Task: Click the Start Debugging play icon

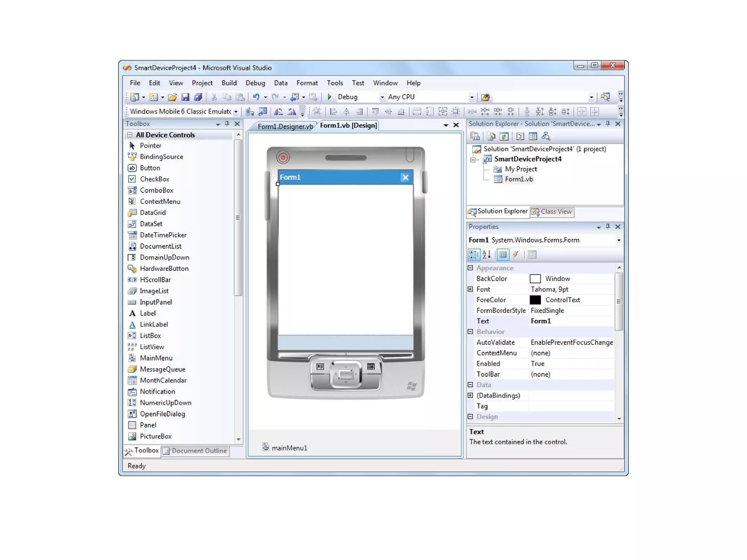Action: (329, 97)
